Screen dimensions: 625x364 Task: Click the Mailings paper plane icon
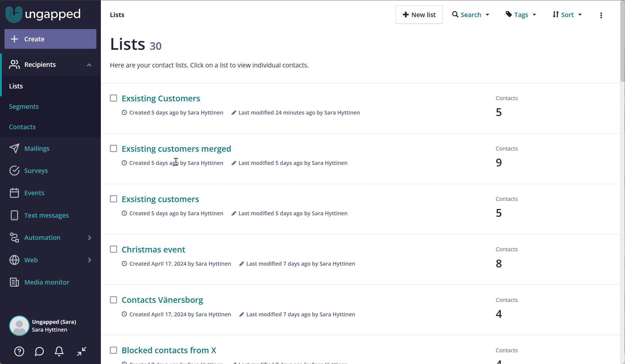tap(14, 148)
